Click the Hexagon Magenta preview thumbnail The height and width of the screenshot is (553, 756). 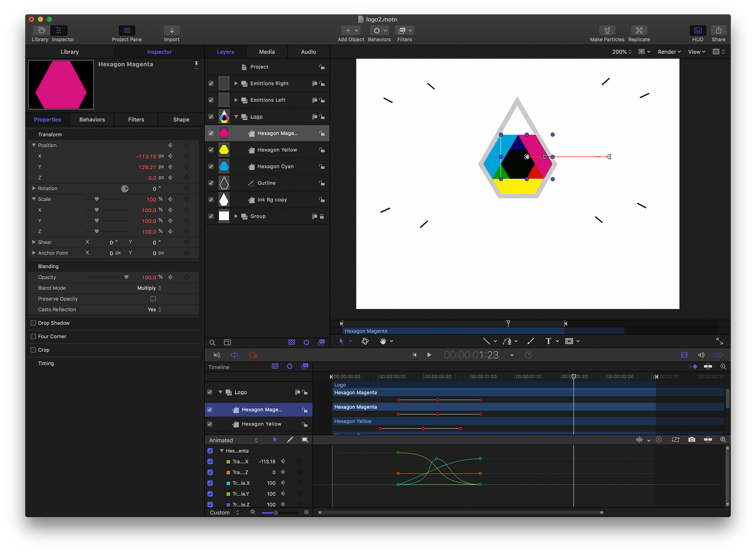click(61, 85)
